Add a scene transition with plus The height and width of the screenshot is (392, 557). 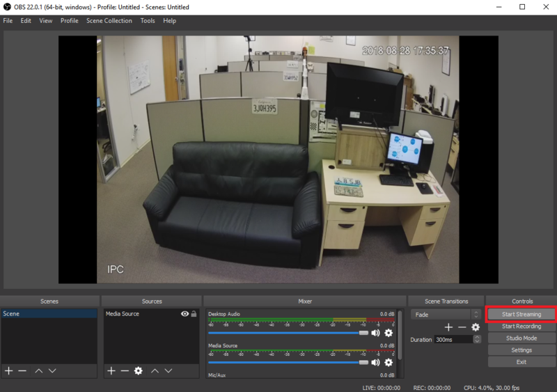click(x=448, y=327)
